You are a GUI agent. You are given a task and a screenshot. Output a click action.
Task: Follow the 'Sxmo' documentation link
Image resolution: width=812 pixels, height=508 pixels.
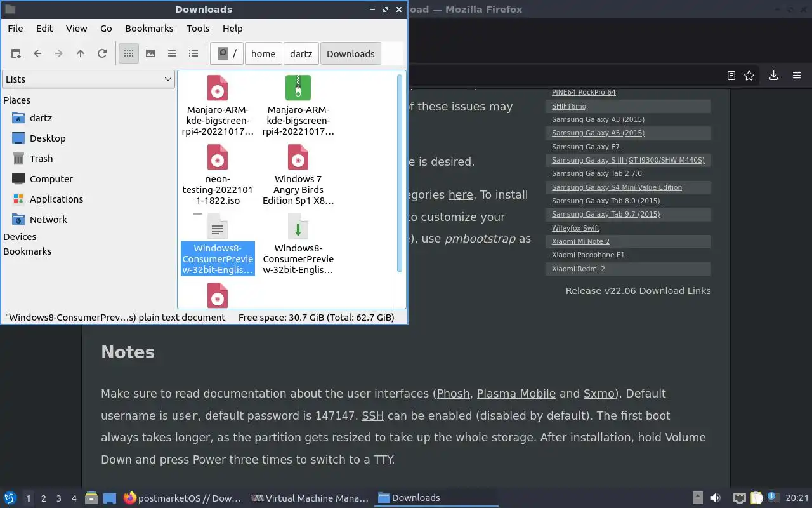[x=599, y=394]
